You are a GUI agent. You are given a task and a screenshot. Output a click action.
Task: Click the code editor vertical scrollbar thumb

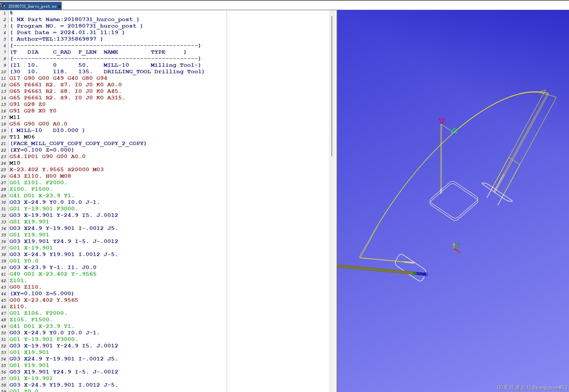331,86
